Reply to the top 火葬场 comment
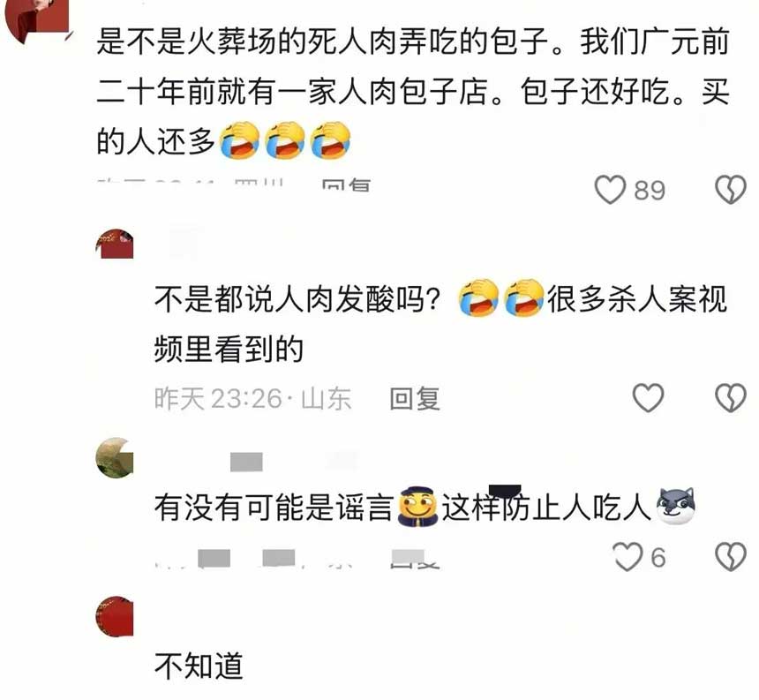 [347, 184]
